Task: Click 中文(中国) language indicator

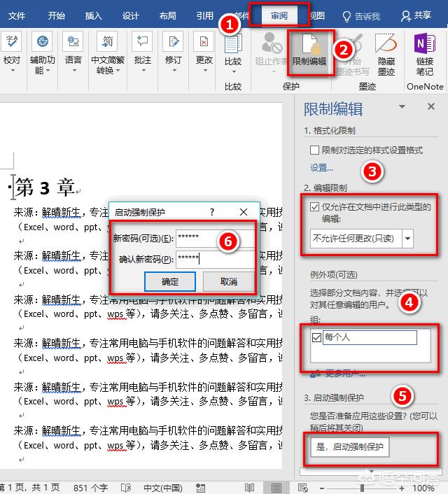Action: (162, 488)
